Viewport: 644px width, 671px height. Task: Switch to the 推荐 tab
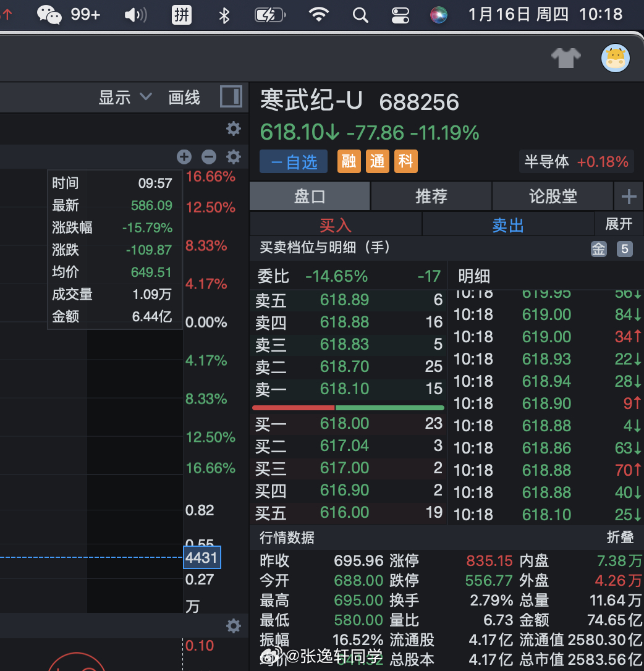point(431,196)
